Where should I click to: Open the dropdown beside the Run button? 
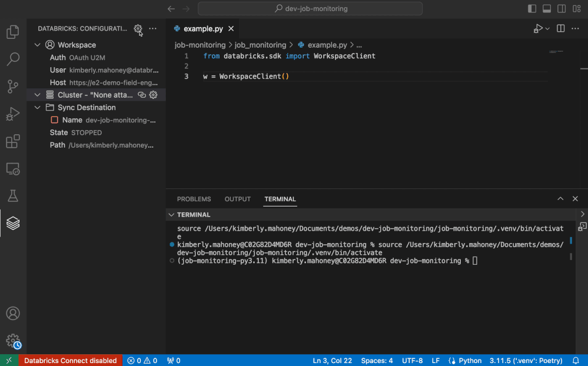[x=548, y=29]
